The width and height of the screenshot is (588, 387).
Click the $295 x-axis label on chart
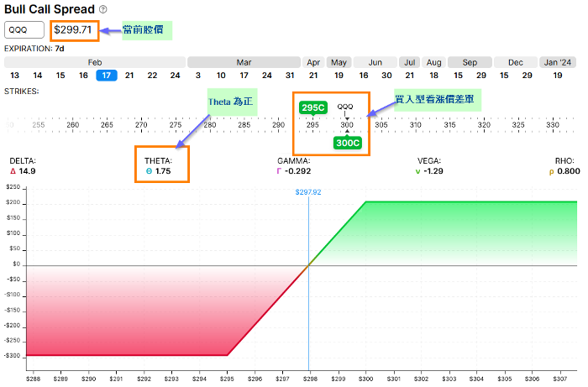(x=227, y=379)
